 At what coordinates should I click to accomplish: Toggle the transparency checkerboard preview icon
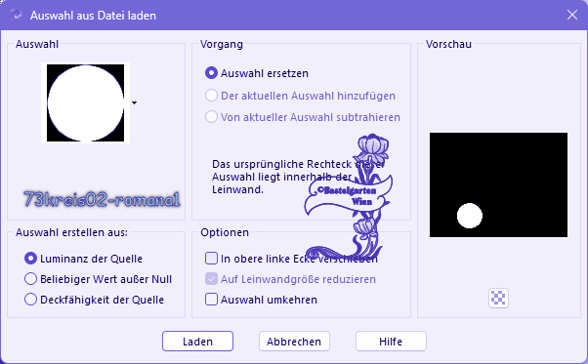(x=498, y=298)
